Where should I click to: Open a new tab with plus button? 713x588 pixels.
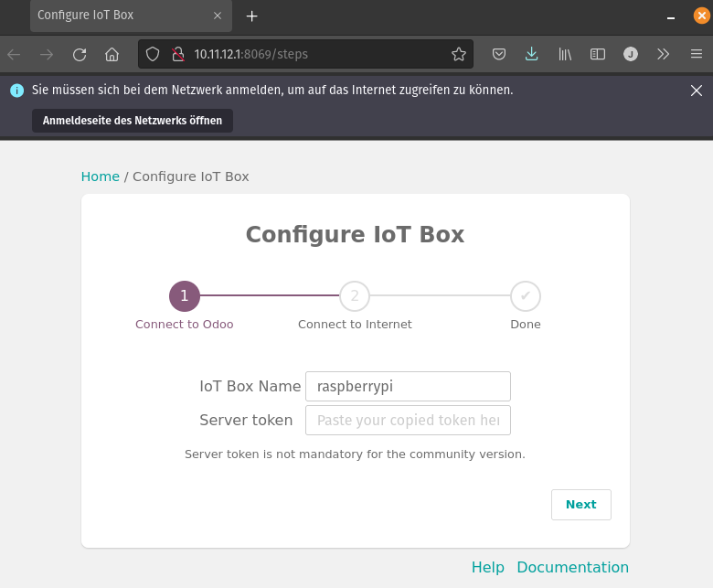coord(251,16)
